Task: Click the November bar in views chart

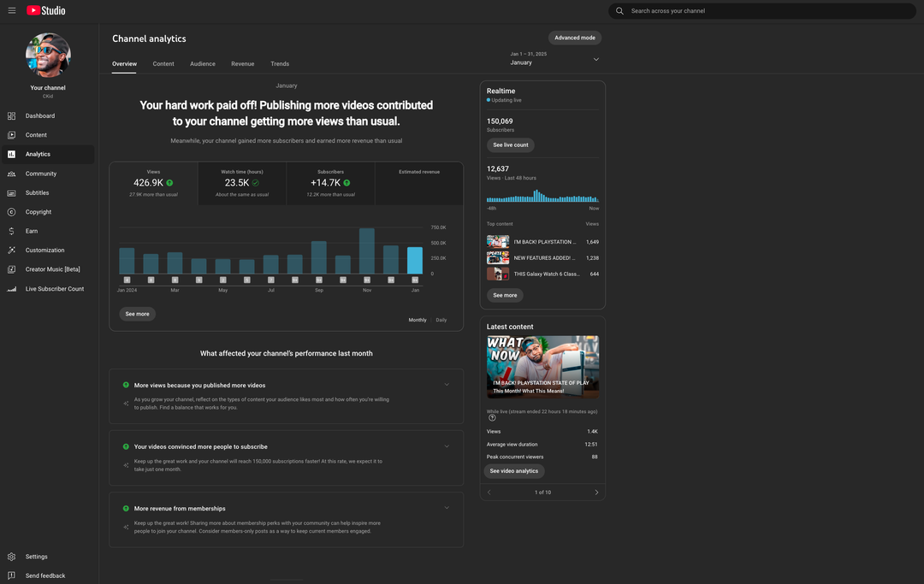Action: (x=366, y=251)
